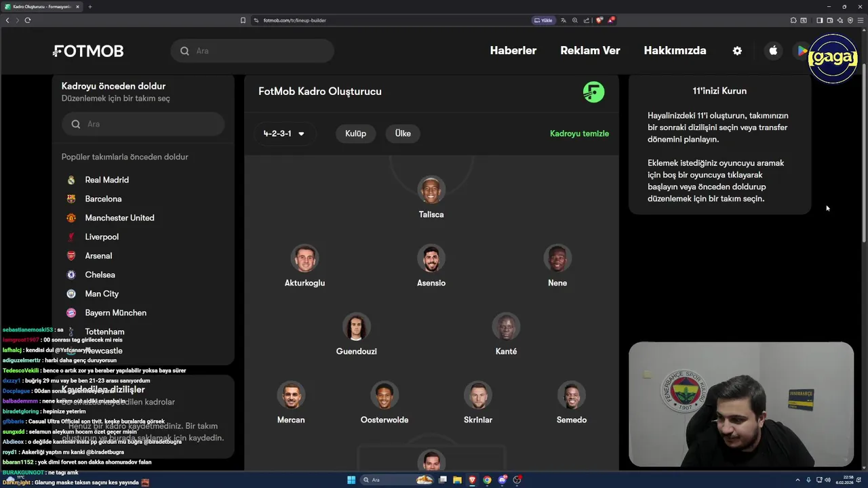Select Akturkoglu player slot

(x=304, y=266)
